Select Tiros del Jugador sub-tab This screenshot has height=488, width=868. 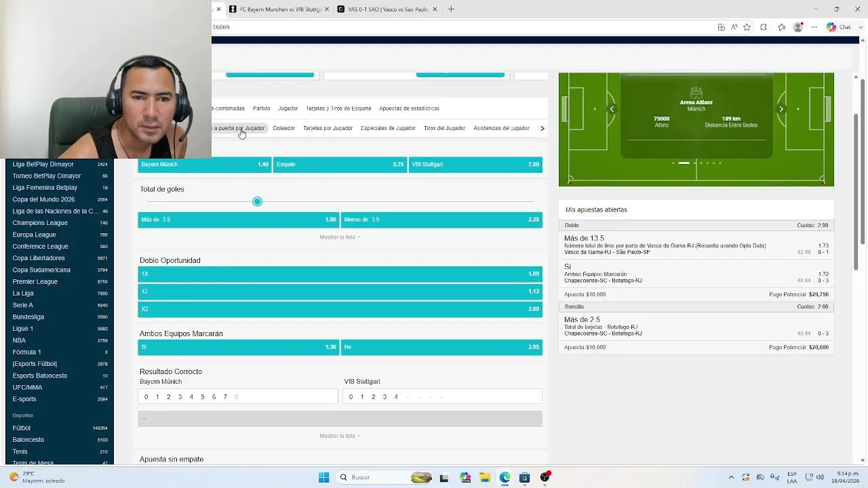coord(444,128)
